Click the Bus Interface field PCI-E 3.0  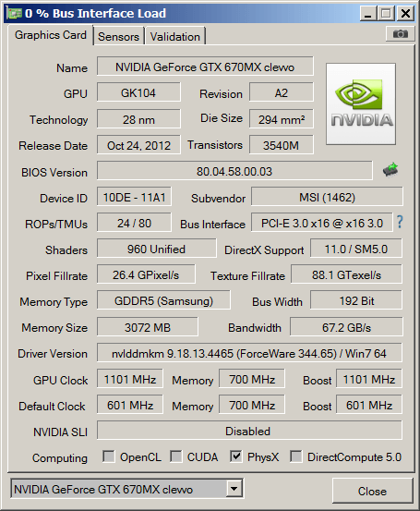pos(321,223)
